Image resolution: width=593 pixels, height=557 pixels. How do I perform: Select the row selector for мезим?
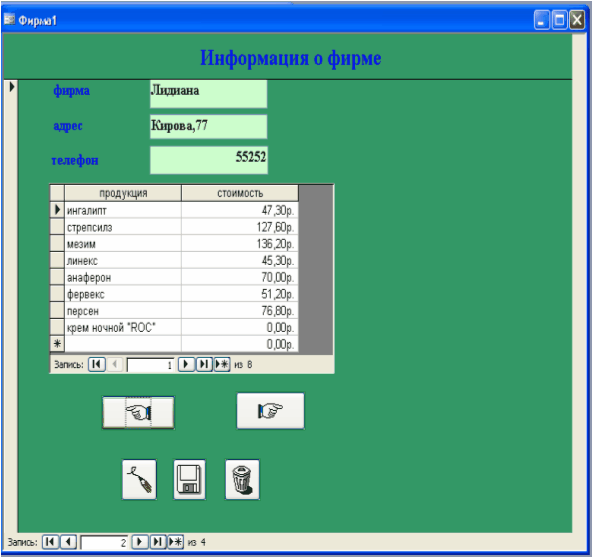click(x=57, y=243)
